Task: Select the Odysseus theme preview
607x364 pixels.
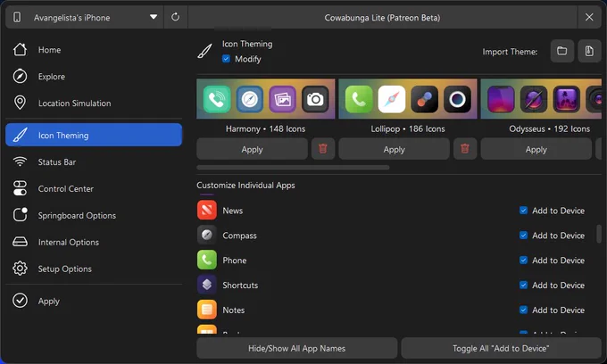Action: click(x=541, y=99)
